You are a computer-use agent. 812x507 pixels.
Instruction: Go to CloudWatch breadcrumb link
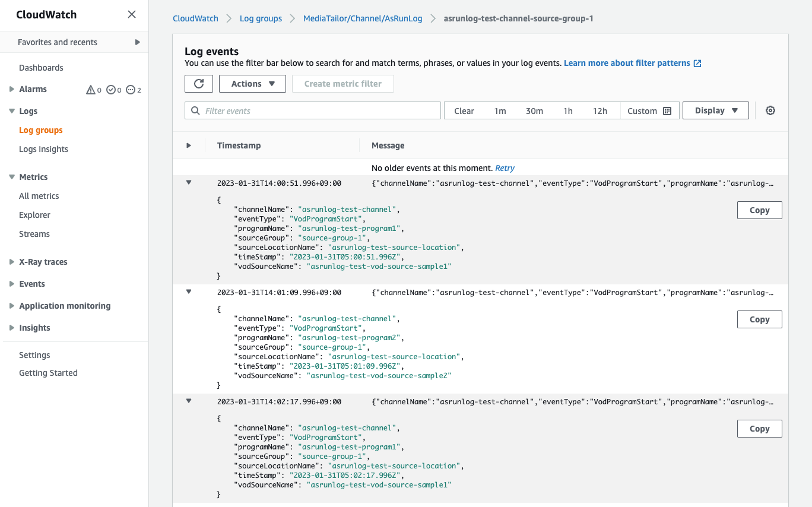tap(195, 18)
